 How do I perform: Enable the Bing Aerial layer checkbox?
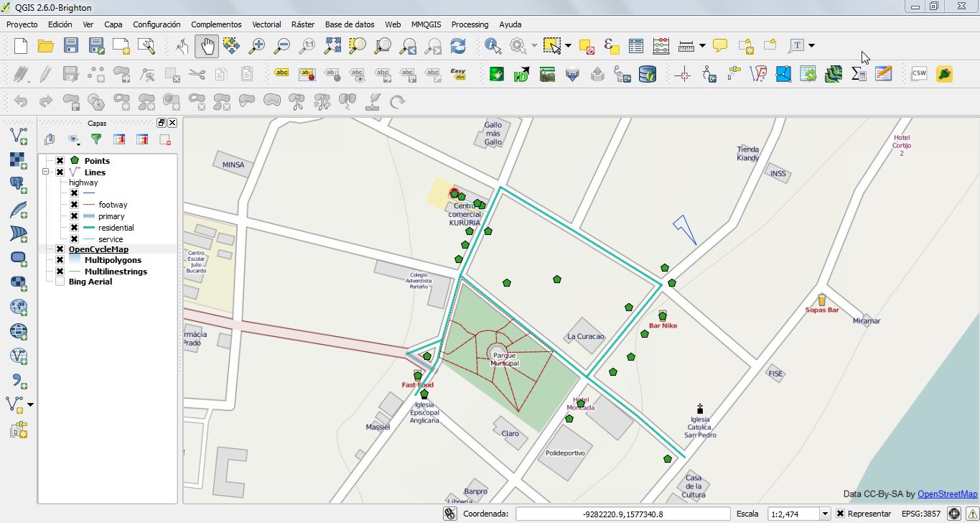[60, 282]
